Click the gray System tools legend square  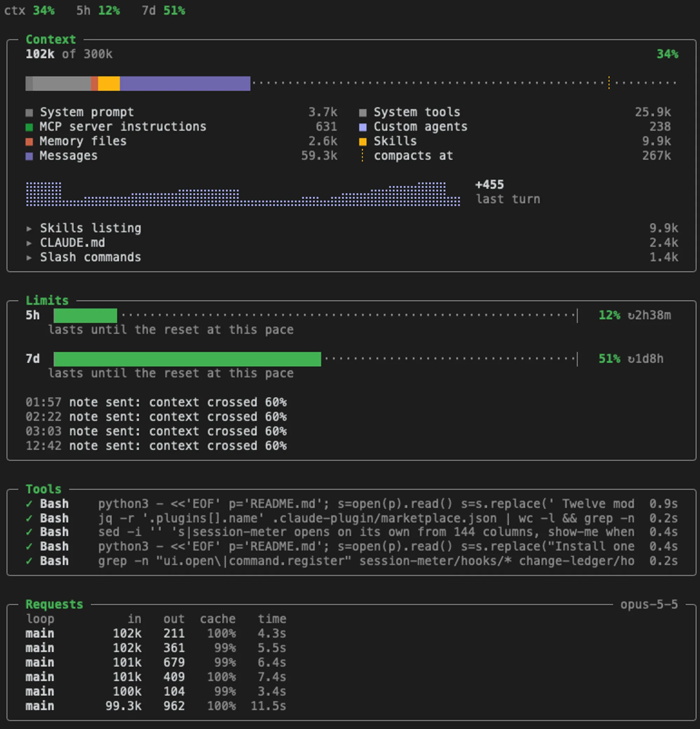point(363,112)
